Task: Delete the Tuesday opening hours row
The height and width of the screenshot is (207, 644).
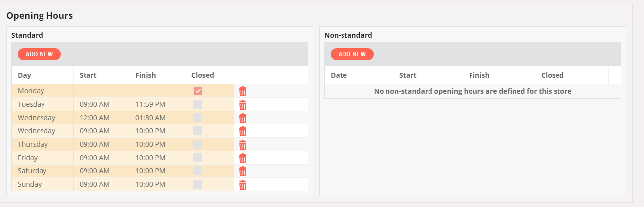Action: pos(243,105)
